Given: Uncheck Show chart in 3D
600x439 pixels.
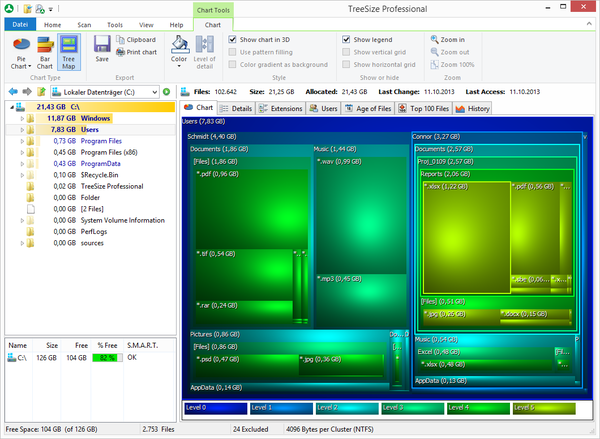Looking at the screenshot, I should coord(232,39).
